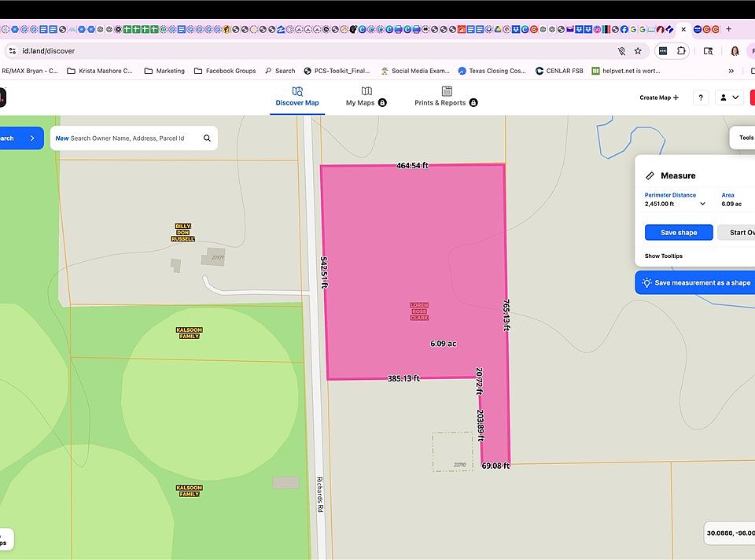Click the lock icon next to Prints & Reports

point(473,101)
